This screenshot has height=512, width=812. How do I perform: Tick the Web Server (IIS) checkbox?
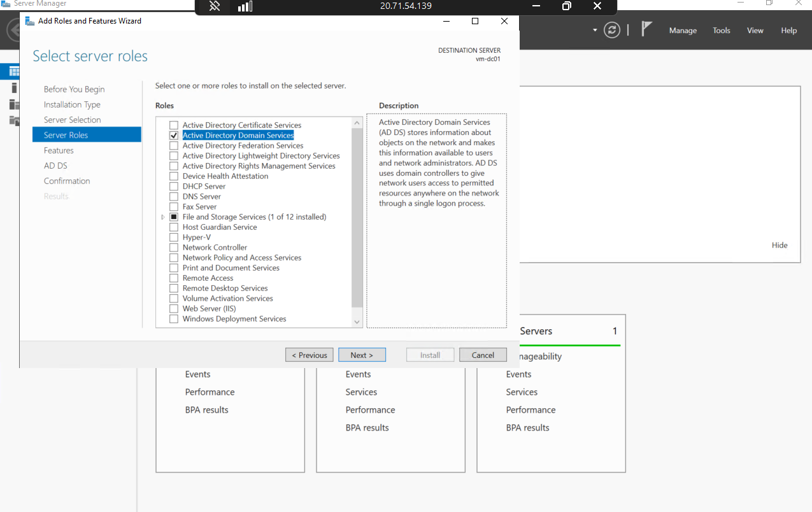pos(174,309)
